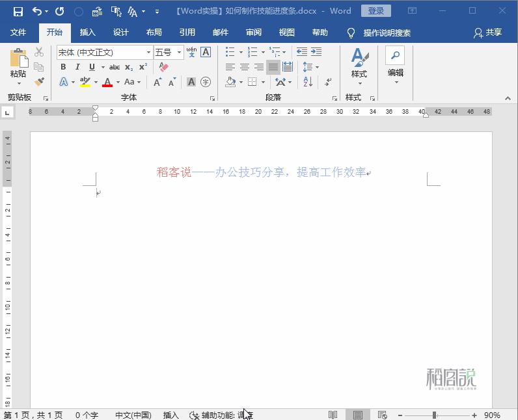This screenshot has height=420, width=518.
Task: Open the Editing search group
Action: (x=395, y=65)
